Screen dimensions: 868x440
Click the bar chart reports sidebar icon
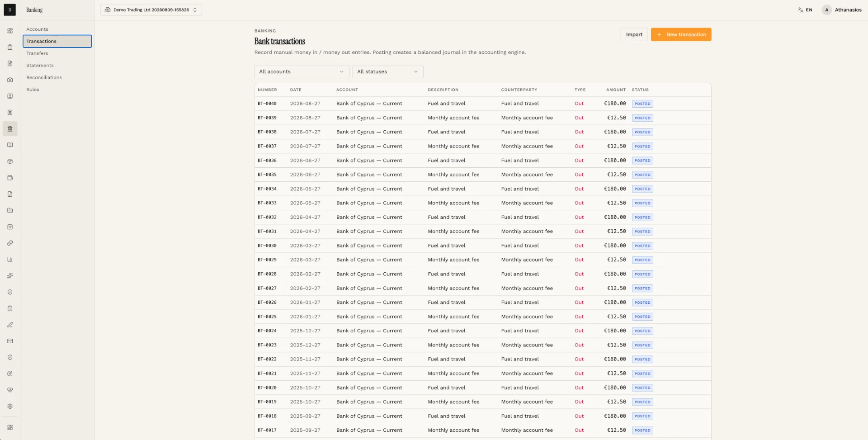pyautogui.click(x=10, y=259)
